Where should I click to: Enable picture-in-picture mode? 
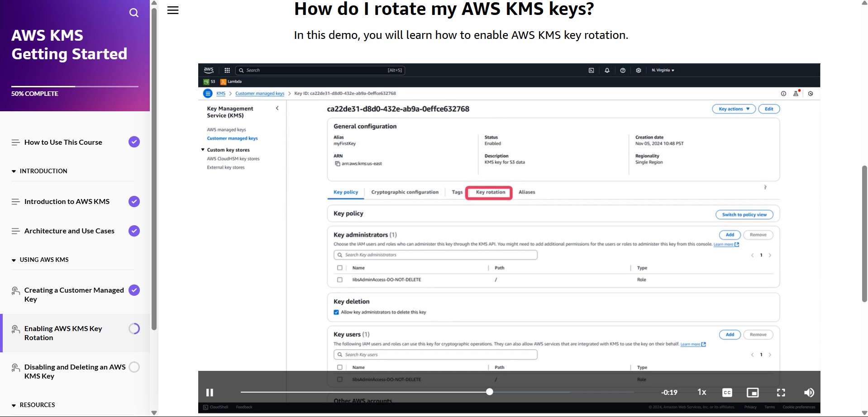pos(752,393)
